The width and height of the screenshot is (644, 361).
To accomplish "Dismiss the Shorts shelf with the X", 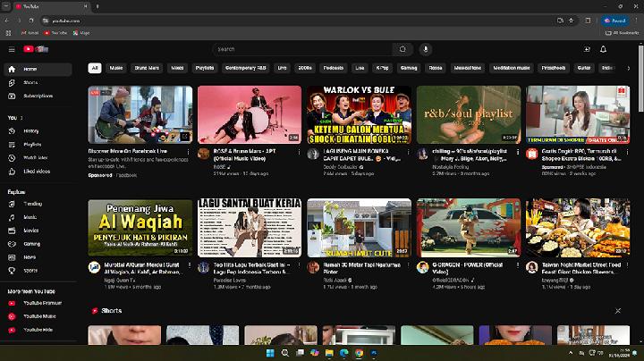I will tap(617, 310).
